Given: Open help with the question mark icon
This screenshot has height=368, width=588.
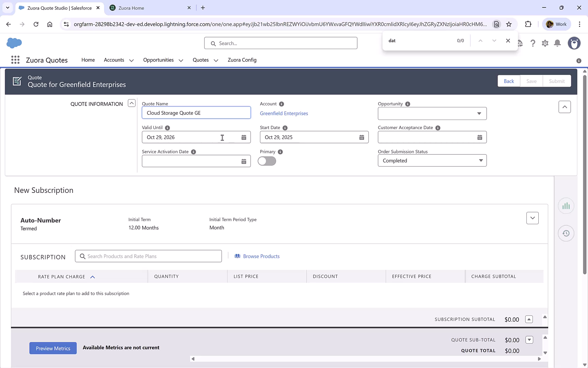Looking at the screenshot, I should tap(533, 43).
